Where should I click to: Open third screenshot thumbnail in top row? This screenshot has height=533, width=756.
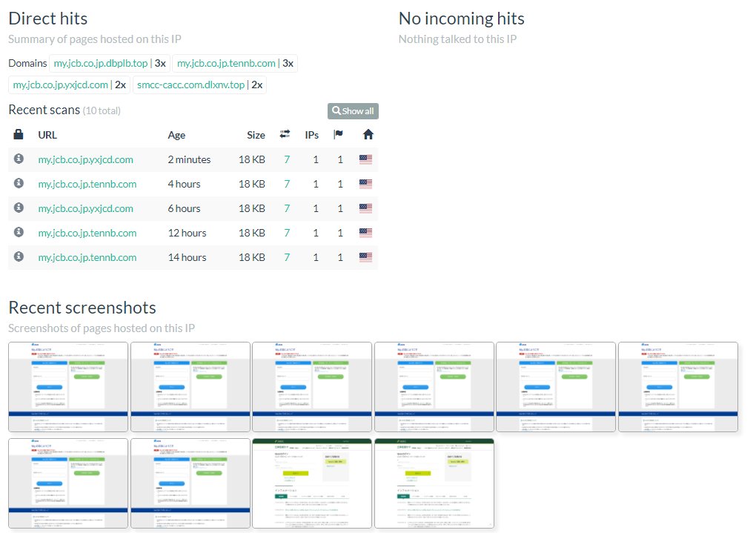pyautogui.click(x=312, y=387)
